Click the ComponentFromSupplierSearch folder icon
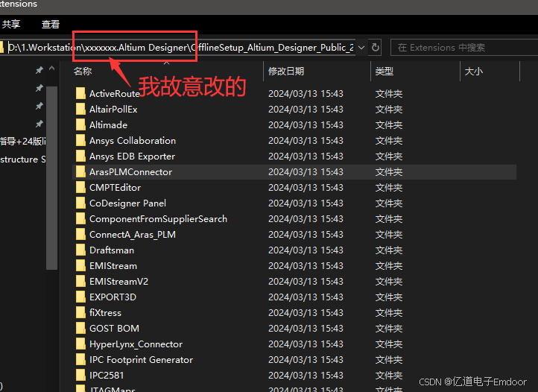Image resolution: width=538 pixels, height=392 pixels. tap(80, 218)
